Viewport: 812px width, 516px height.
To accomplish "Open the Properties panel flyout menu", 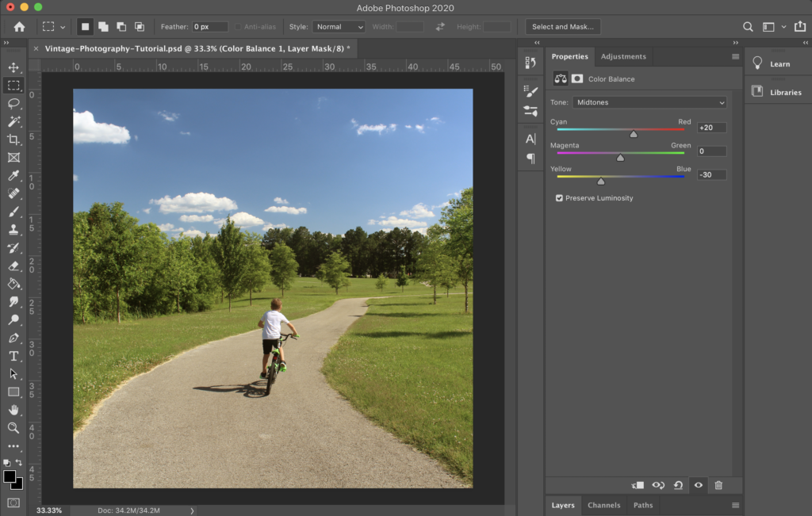I will [x=735, y=57].
